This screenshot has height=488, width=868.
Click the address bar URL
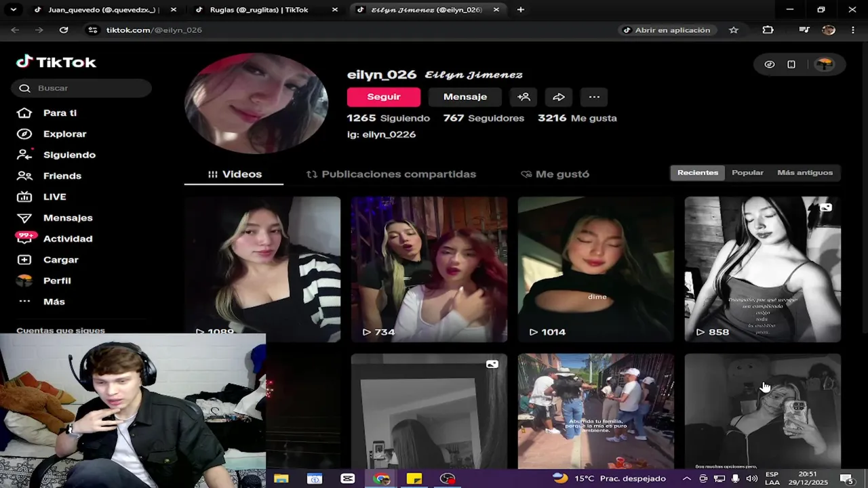point(154,30)
